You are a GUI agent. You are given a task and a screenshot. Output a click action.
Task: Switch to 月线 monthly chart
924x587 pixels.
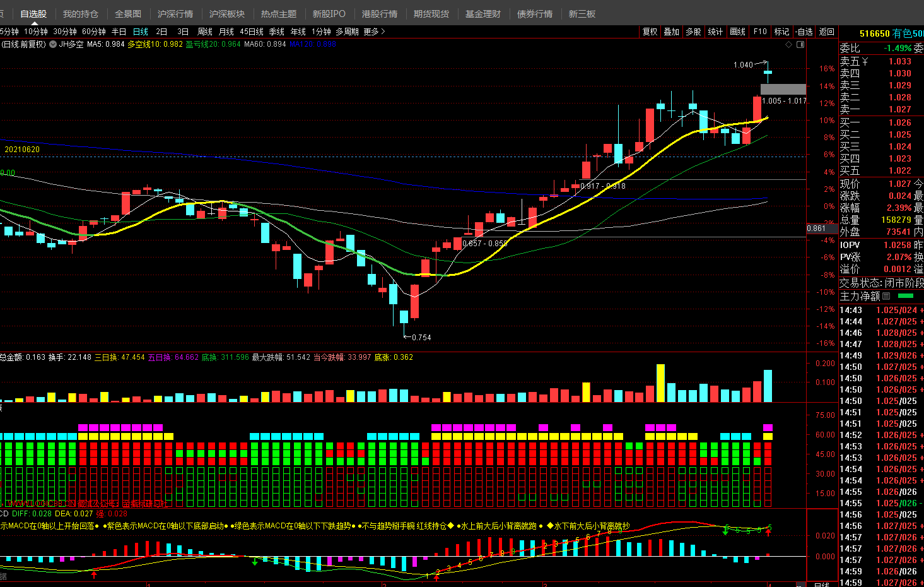point(226,32)
